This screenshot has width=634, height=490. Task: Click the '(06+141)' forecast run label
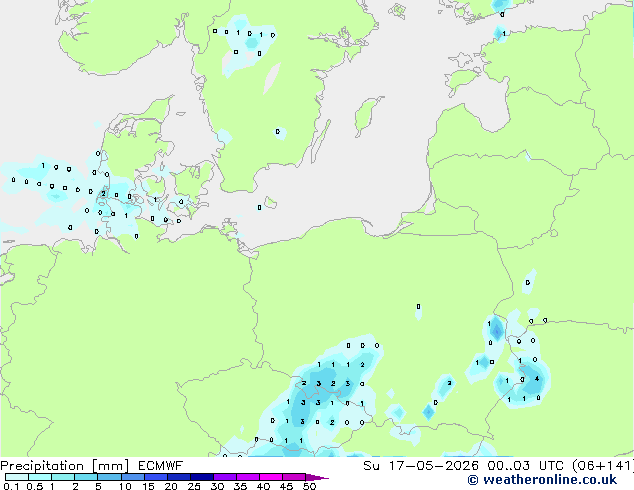point(602,466)
